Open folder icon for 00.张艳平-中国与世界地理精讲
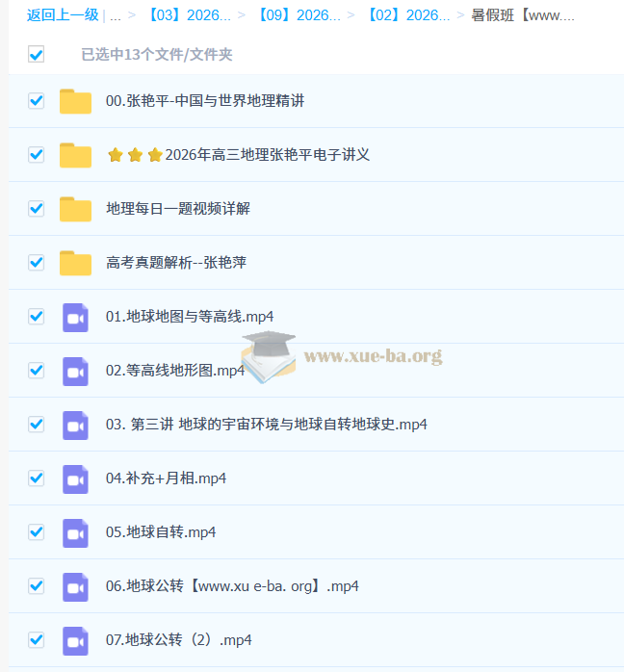624x672 pixels. [x=75, y=101]
